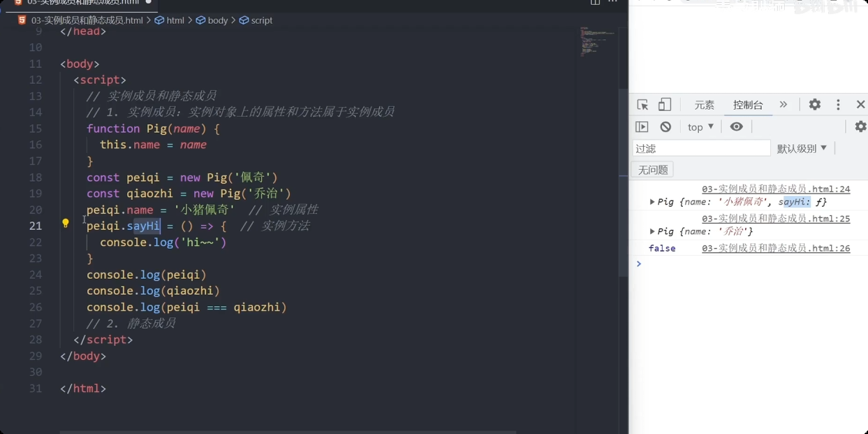Click the sayHi identifier on line 21
Image resolution: width=868 pixels, height=434 pixels.
point(143,226)
